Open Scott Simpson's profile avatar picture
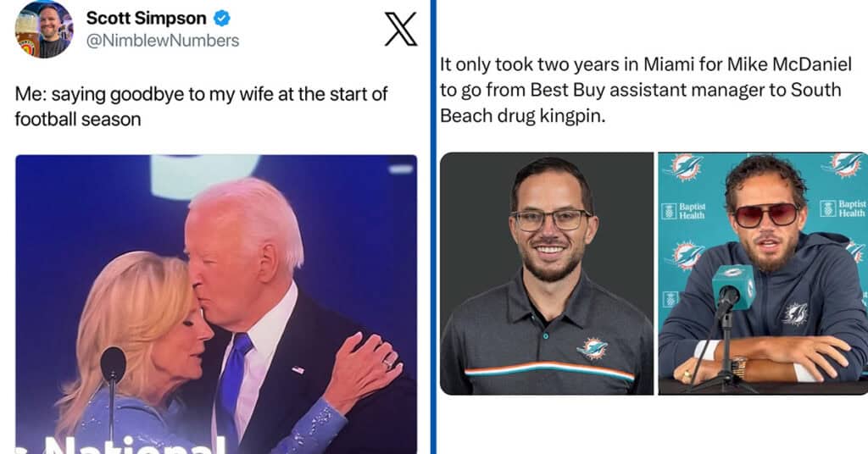The width and height of the screenshot is (868, 454). pos(43,29)
